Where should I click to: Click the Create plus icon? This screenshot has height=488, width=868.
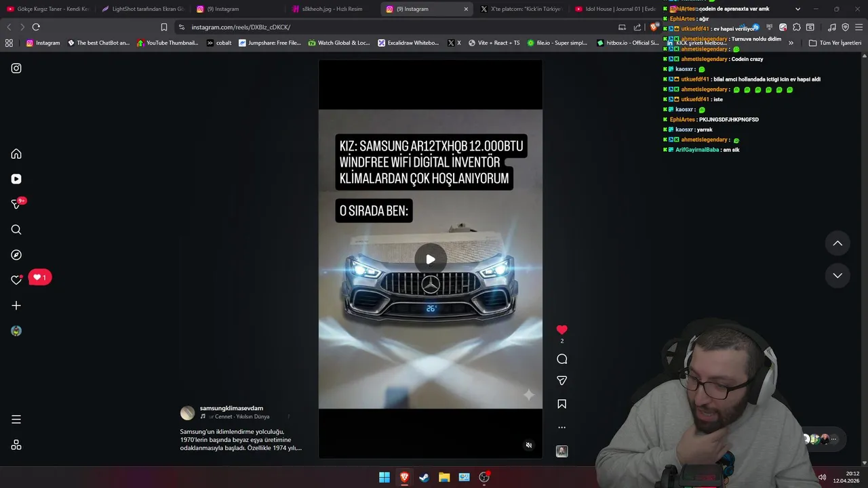pos(16,306)
